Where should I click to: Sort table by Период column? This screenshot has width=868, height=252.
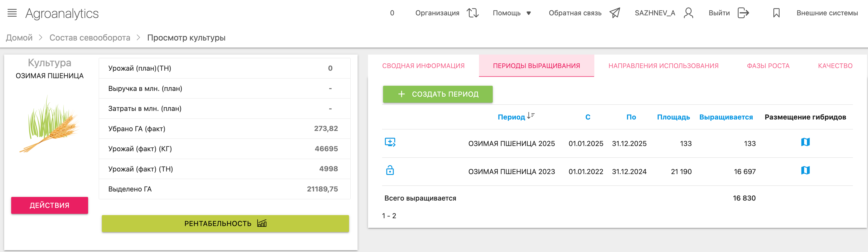tap(516, 117)
